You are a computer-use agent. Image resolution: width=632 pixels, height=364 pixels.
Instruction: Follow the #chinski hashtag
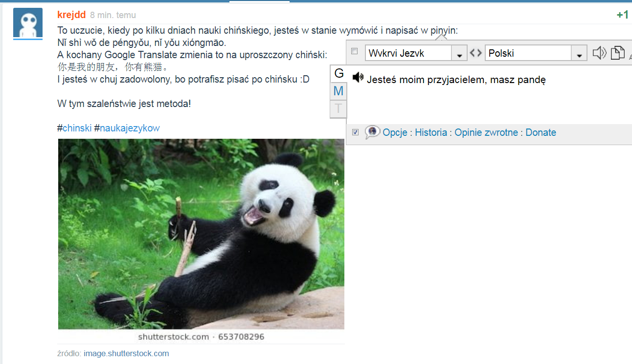point(77,128)
